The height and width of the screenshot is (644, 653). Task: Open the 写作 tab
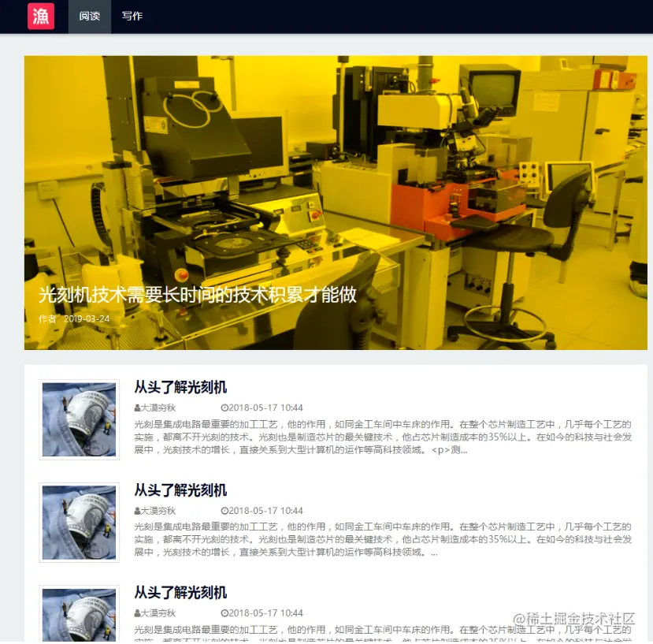(x=132, y=17)
